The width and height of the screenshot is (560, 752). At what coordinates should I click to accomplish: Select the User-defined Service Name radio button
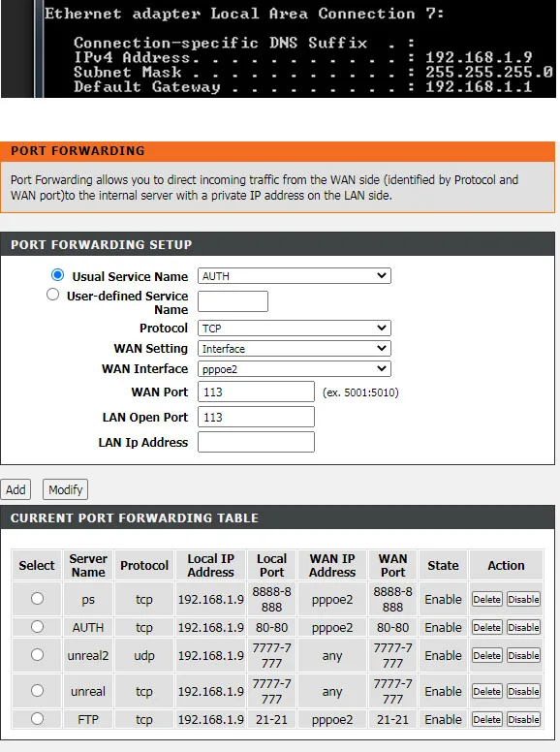coord(52,294)
